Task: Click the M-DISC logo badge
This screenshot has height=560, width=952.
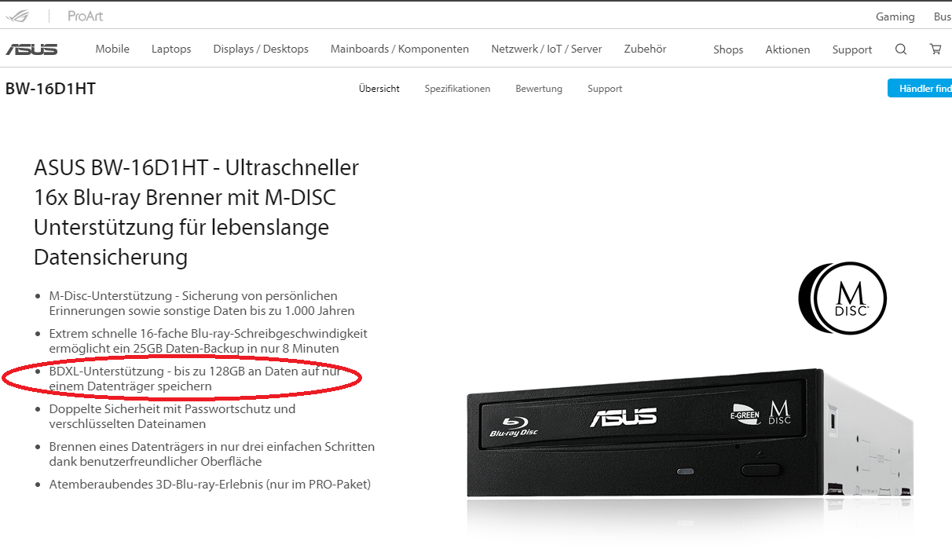Action: click(x=843, y=298)
